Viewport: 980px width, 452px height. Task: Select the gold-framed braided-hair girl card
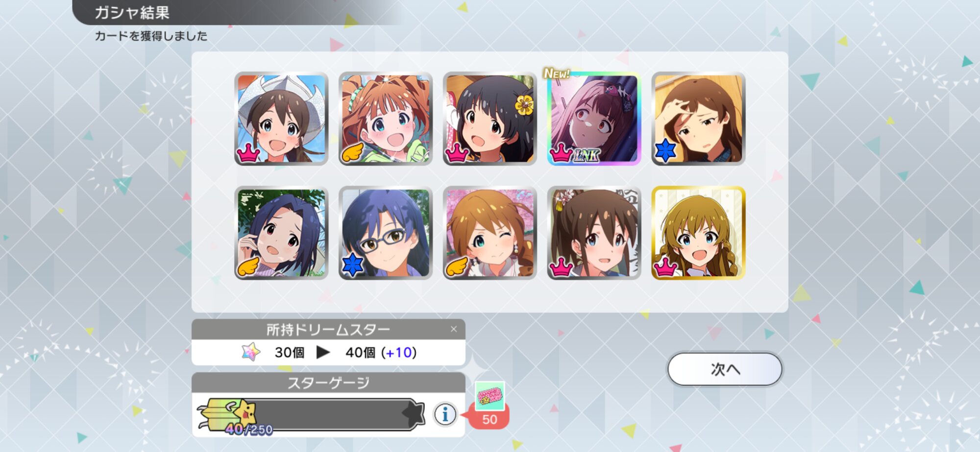pos(698,233)
